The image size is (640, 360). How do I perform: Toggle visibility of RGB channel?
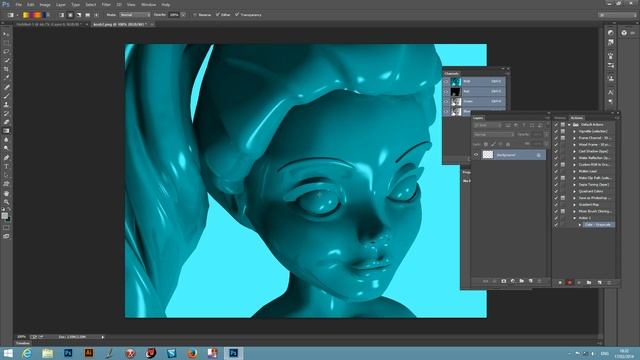point(446,82)
